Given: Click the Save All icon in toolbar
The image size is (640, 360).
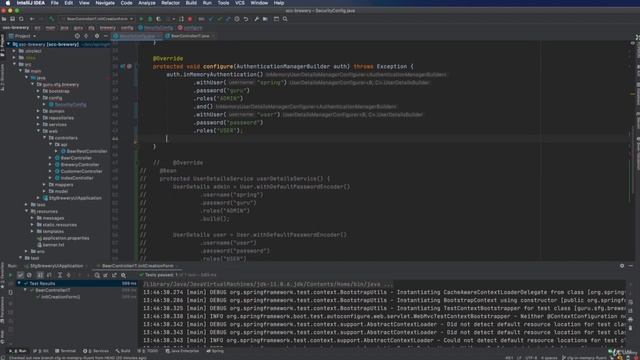Looking at the screenshot, I should point(13,19).
